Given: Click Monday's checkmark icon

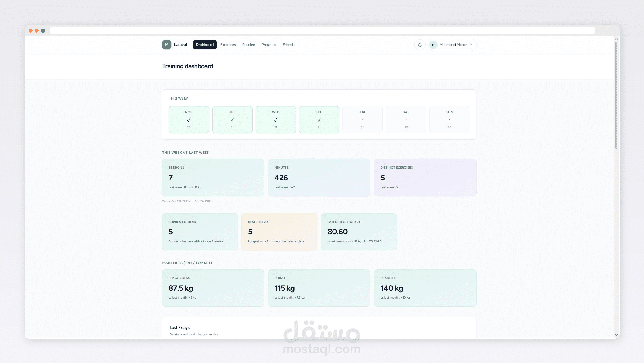Looking at the screenshot, I should pos(188,119).
